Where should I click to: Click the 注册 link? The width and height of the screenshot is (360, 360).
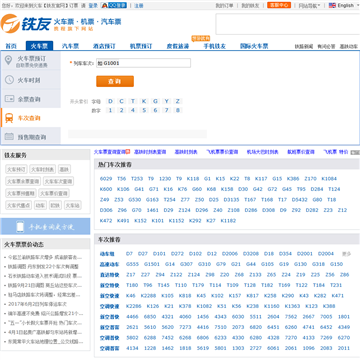coord(139,5)
